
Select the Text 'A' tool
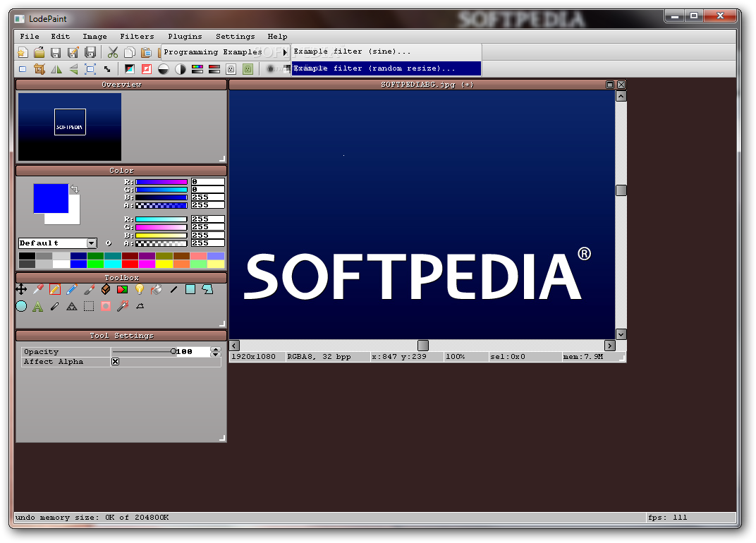(38, 306)
